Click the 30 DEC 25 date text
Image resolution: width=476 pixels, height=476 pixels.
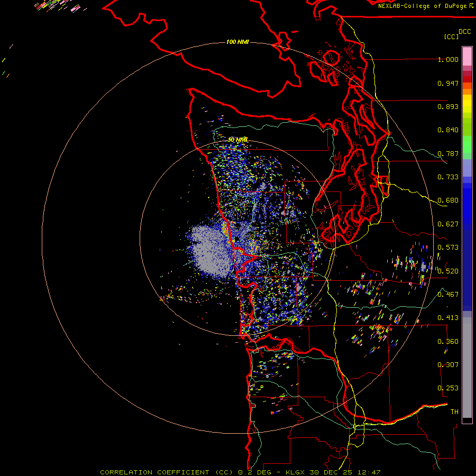(x=331, y=472)
